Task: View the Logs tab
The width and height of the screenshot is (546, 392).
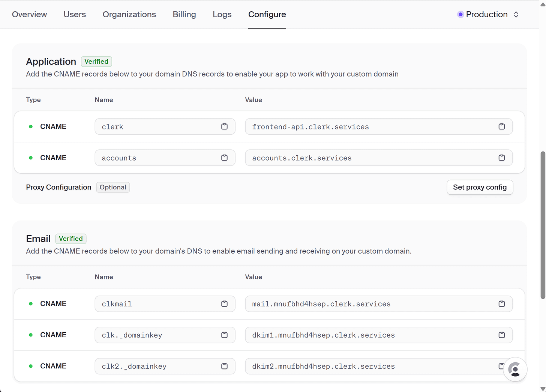Action: click(x=222, y=14)
